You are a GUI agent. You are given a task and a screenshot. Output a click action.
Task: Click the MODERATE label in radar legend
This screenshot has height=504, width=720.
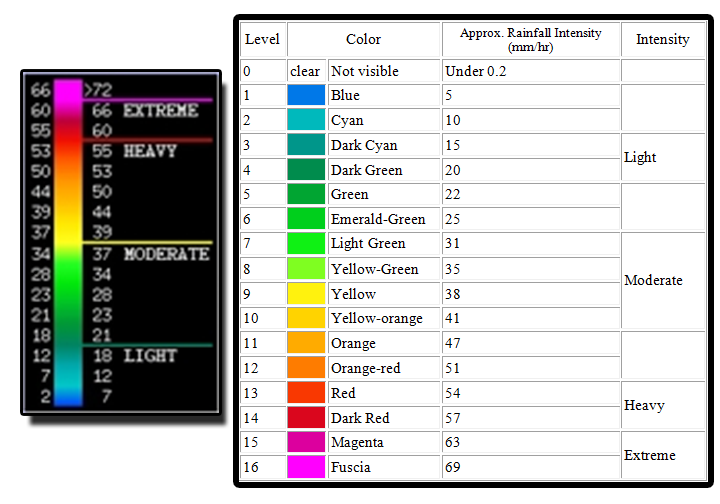click(x=166, y=254)
